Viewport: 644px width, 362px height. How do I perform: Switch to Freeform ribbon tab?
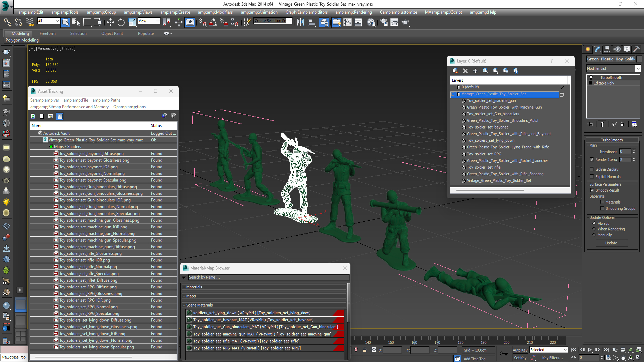click(48, 34)
